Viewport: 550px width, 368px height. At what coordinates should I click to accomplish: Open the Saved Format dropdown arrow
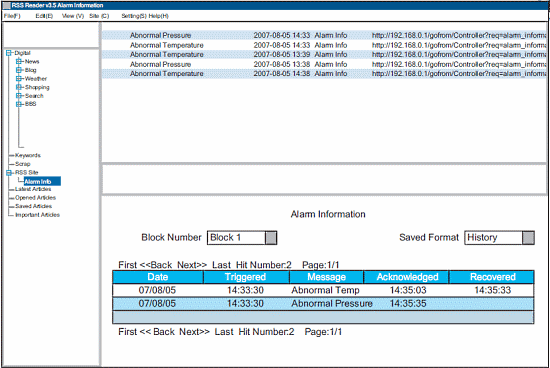click(x=528, y=238)
